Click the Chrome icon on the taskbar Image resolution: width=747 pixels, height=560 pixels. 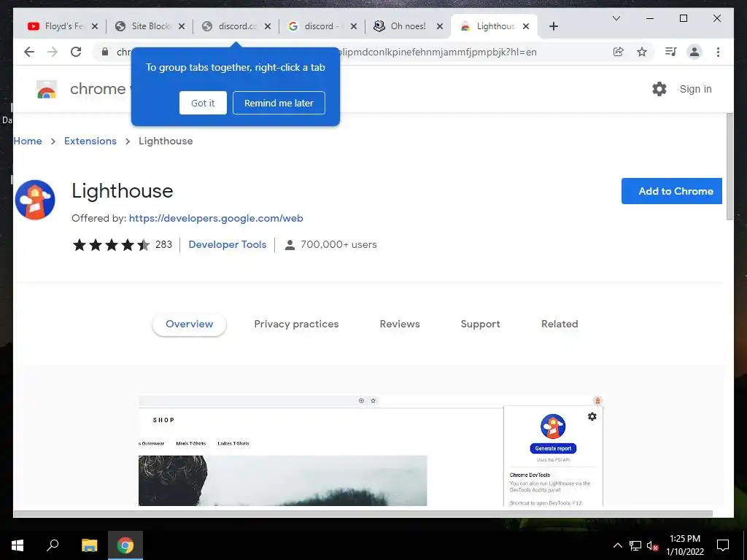coord(125,545)
